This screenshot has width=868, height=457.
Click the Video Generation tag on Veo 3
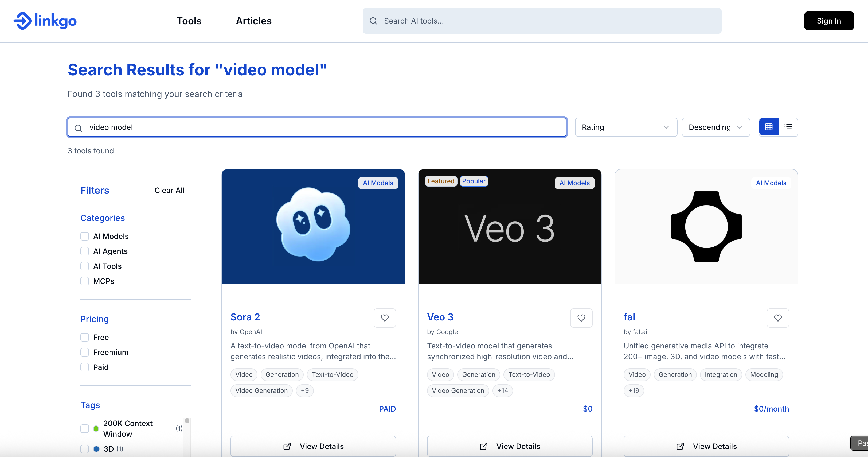point(458,390)
